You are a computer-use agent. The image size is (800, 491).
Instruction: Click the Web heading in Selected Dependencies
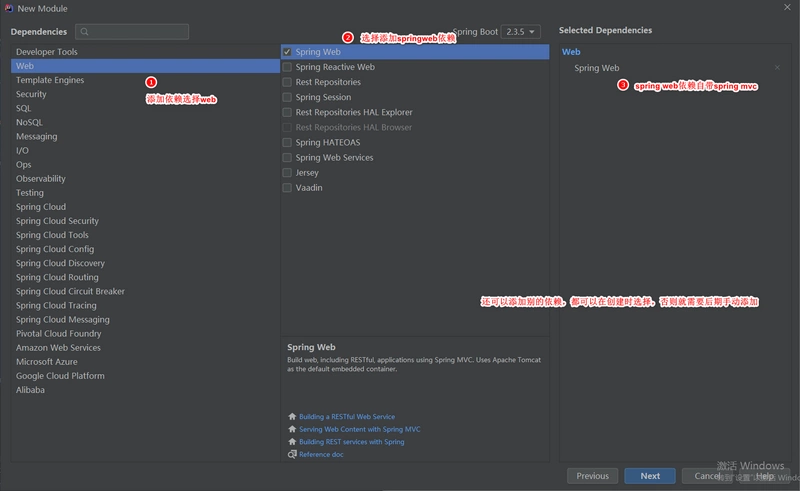coord(571,52)
